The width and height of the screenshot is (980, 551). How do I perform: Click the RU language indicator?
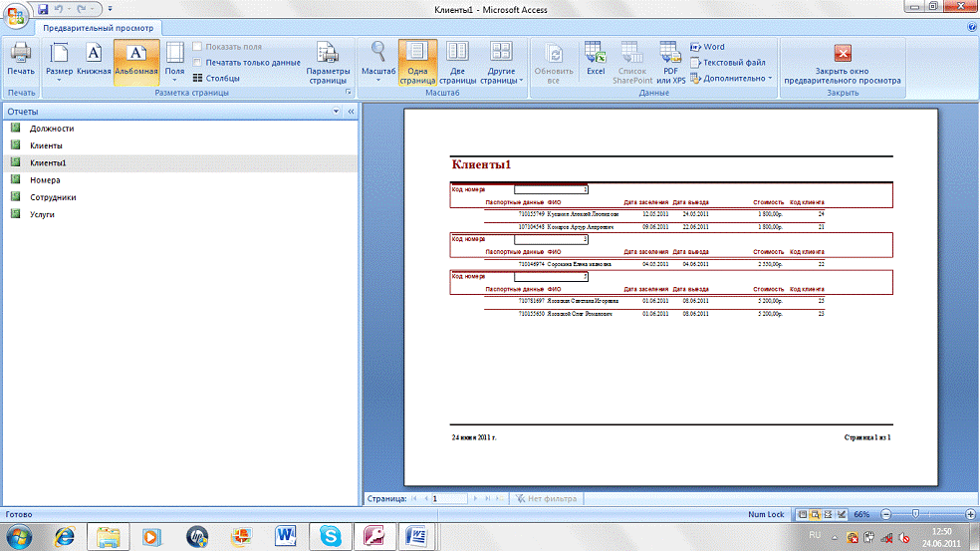pyautogui.click(x=815, y=535)
